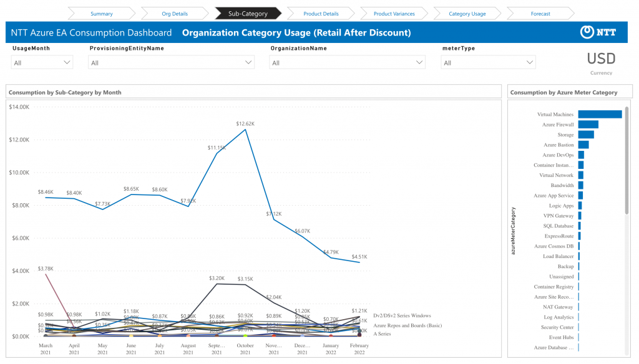639x364 pixels.
Task: Click the $11.15K September data label
Action: click(x=217, y=148)
